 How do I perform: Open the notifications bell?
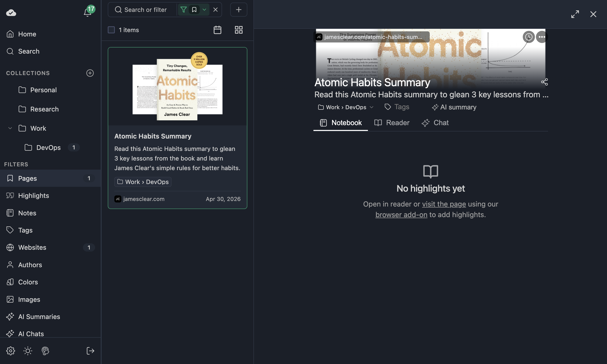pyautogui.click(x=88, y=12)
